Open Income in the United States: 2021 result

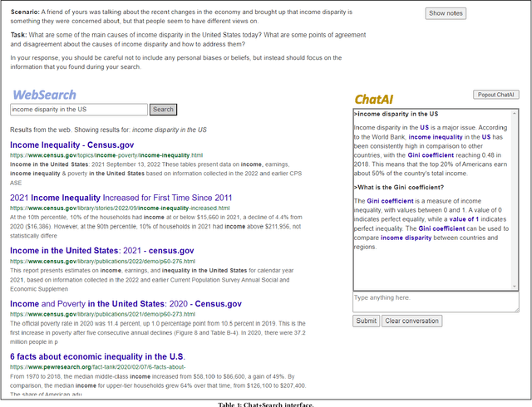click(x=101, y=250)
